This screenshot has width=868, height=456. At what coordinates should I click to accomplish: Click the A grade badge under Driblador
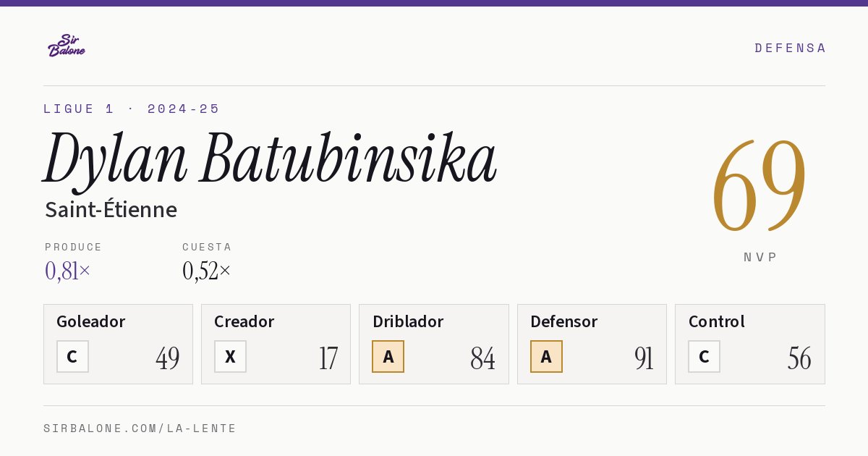[388, 356]
